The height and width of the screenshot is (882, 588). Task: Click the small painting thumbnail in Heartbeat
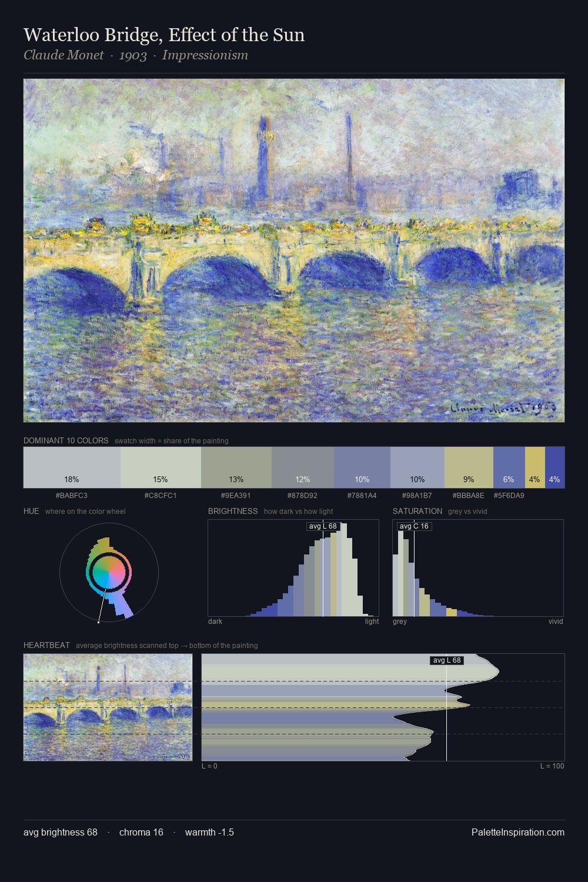108,707
